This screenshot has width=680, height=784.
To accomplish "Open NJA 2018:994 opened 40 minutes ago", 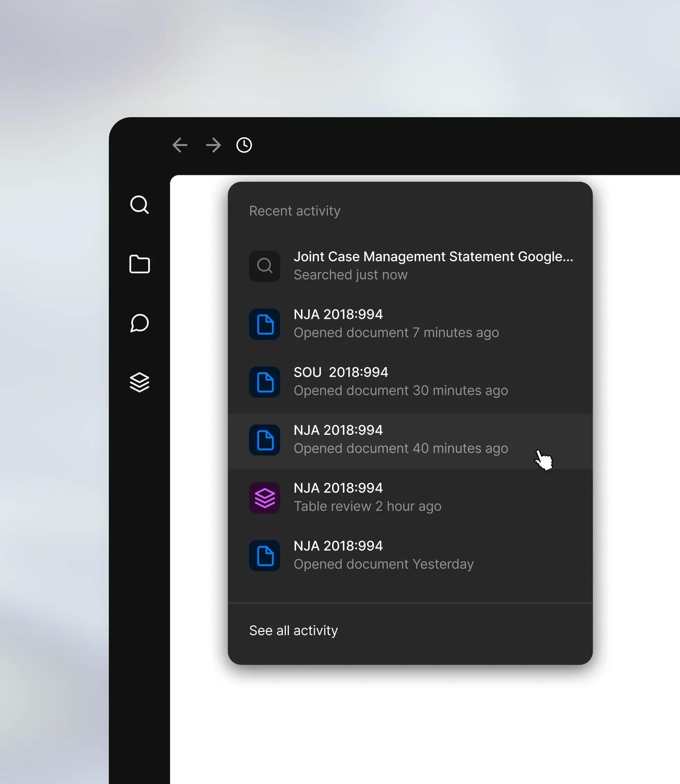I will tap(410, 440).
